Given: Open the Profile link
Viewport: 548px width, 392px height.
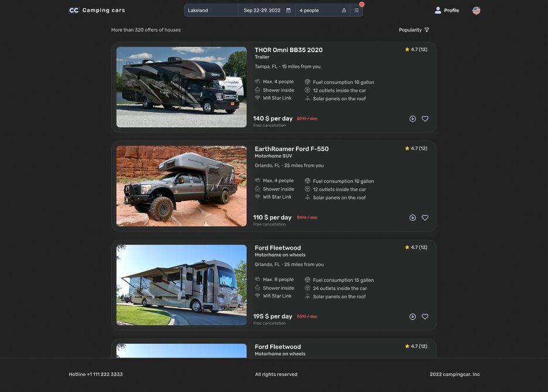Looking at the screenshot, I should click(x=447, y=11).
